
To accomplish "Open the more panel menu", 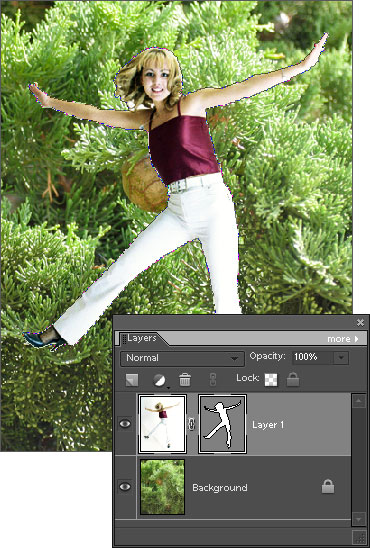I will click(343, 339).
